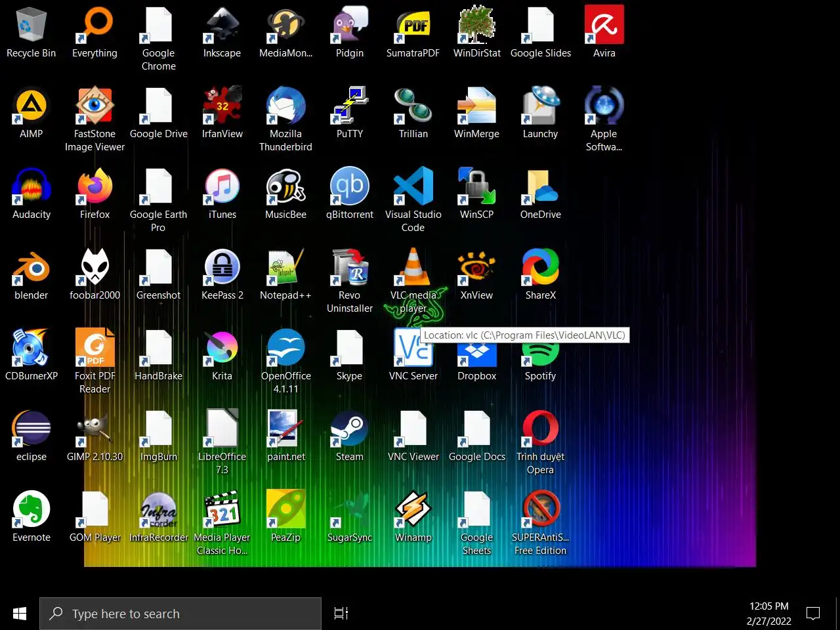Select the AIMP player icon
840x630 pixels.
tap(31, 106)
